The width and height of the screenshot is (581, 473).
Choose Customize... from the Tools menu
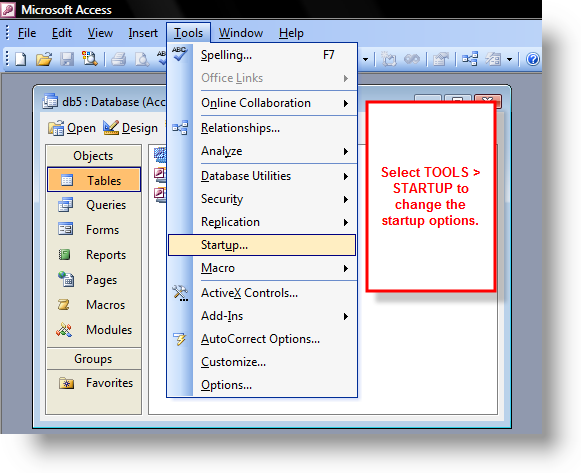coord(262,362)
